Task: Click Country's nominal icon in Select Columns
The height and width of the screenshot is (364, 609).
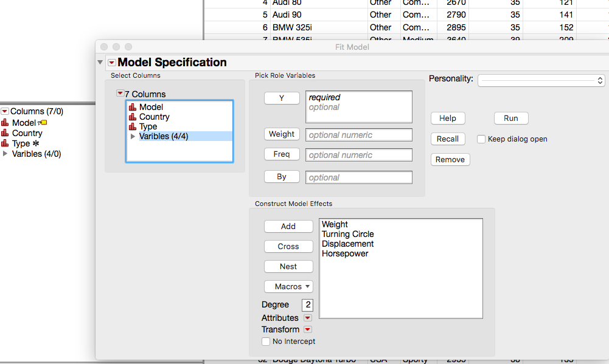Action: pyautogui.click(x=133, y=117)
